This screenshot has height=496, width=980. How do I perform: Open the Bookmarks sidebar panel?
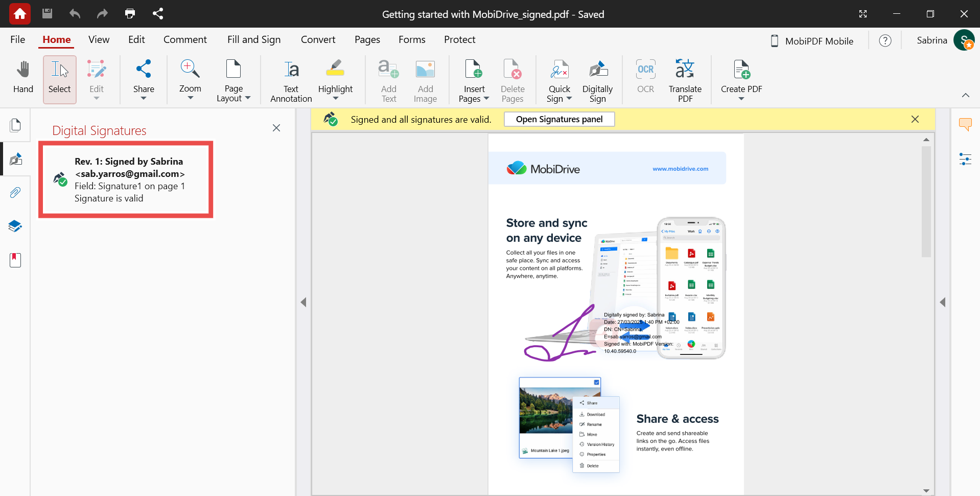tap(15, 260)
